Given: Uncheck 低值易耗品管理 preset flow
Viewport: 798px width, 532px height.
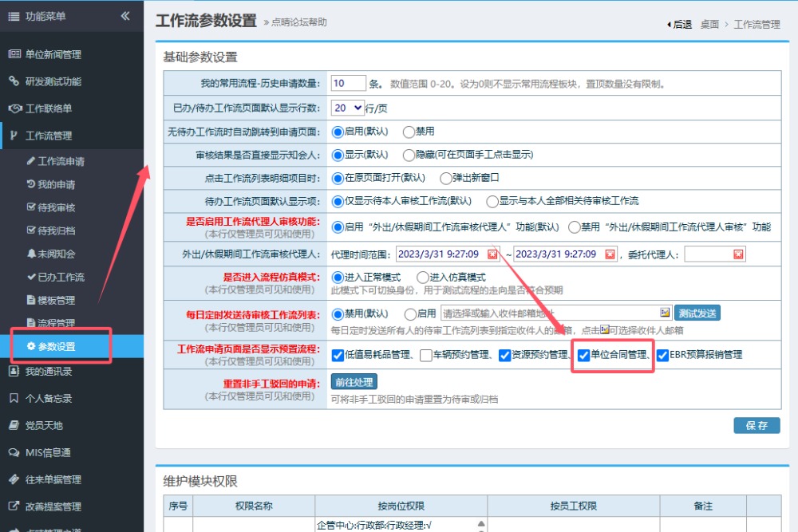Looking at the screenshot, I should click(x=338, y=355).
